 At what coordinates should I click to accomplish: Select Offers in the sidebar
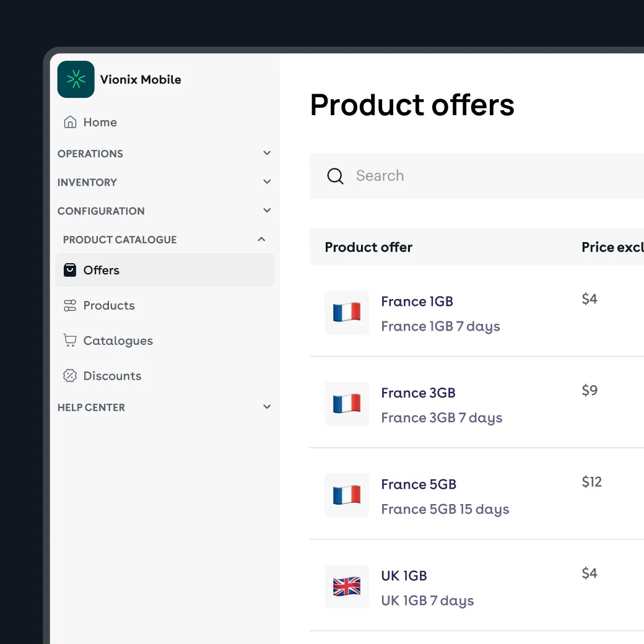[165, 270]
